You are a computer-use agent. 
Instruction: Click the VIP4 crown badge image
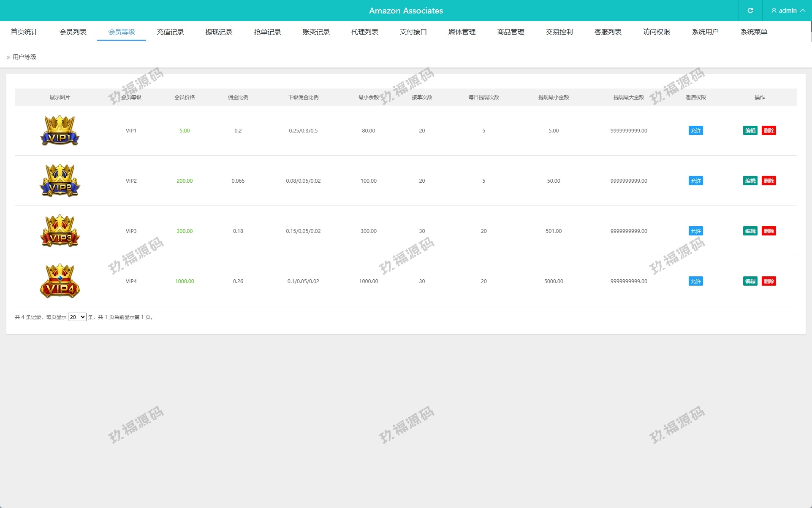60,281
